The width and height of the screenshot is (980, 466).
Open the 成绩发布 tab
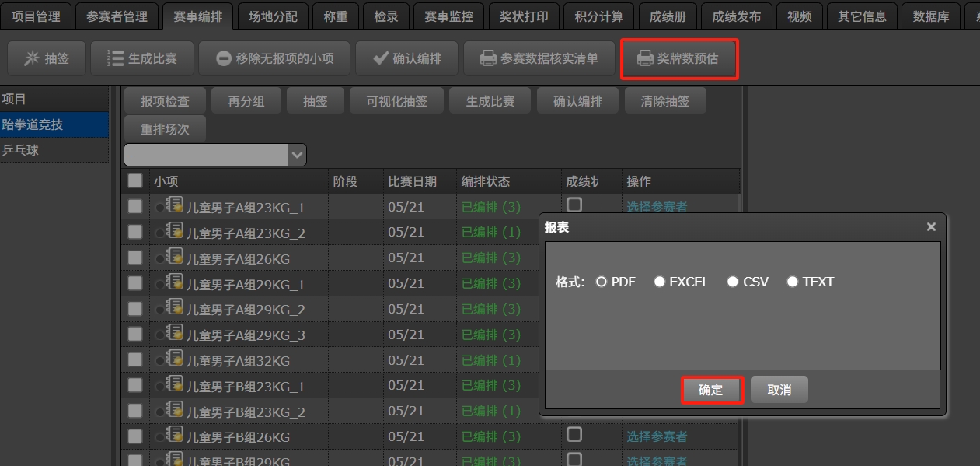[x=736, y=16]
